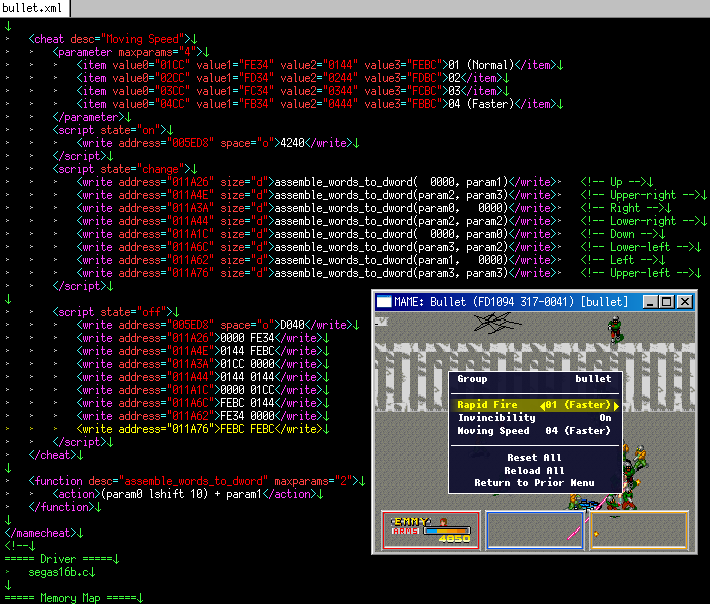Click write address "011A26" Up line

point(319,182)
